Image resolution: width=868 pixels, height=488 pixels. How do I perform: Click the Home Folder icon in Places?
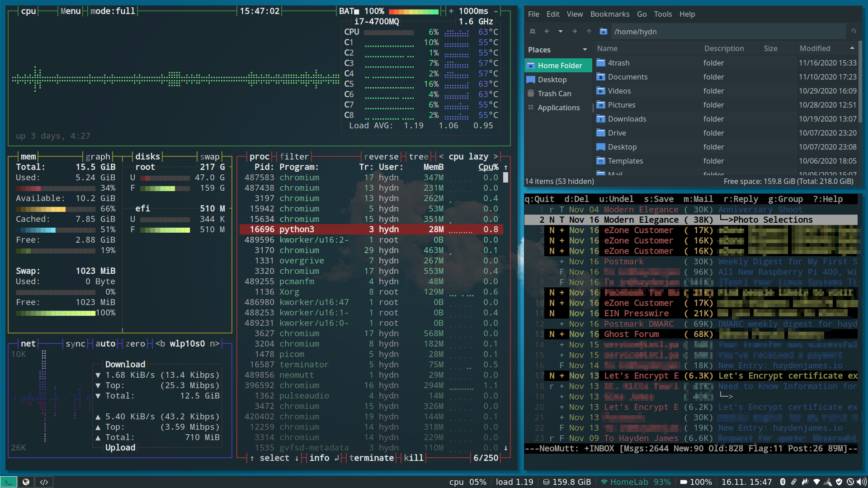click(530, 66)
